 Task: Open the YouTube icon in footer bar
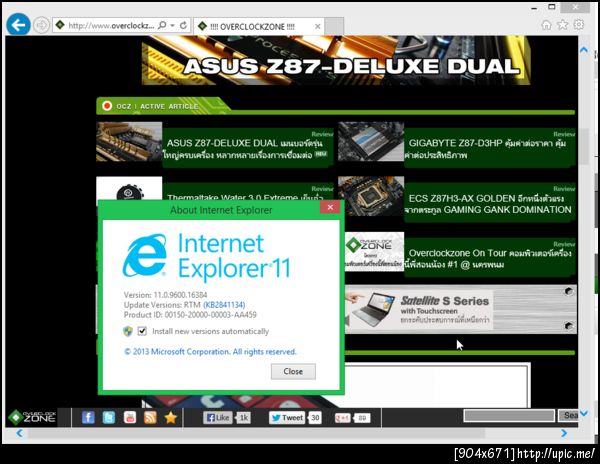[130, 417]
